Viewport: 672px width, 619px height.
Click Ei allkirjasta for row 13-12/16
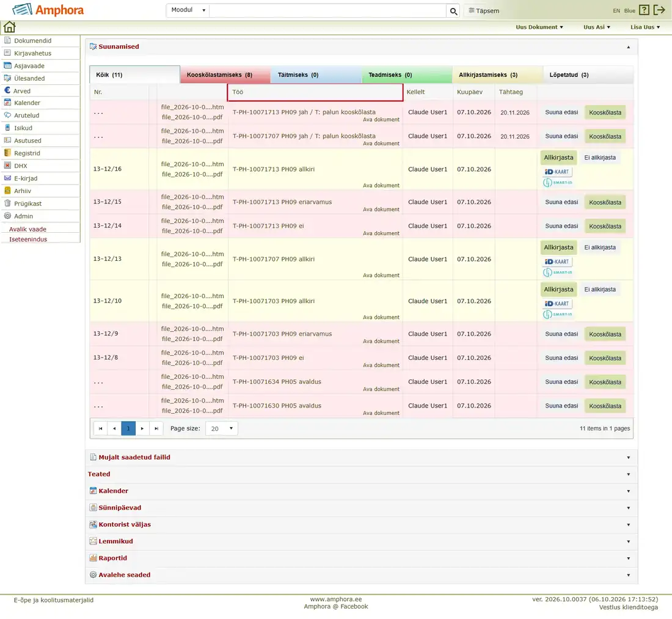pos(599,158)
